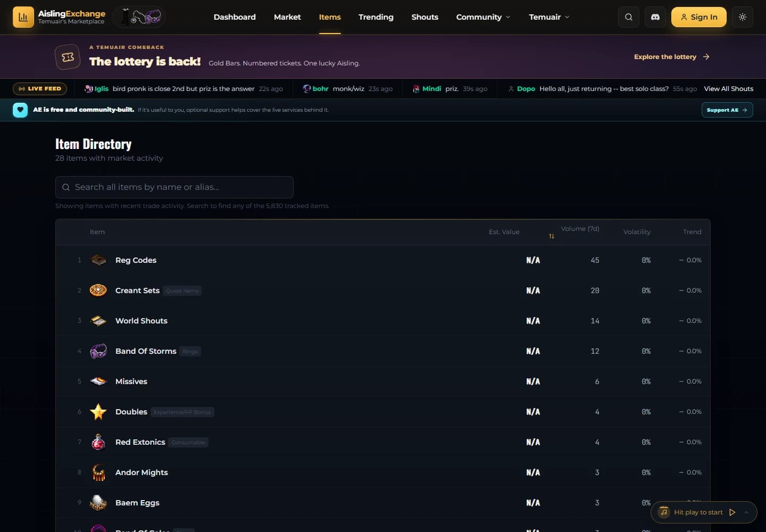Click the lottery ticket icon
The height and width of the screenshot is (532, 766).
[68, 57]
